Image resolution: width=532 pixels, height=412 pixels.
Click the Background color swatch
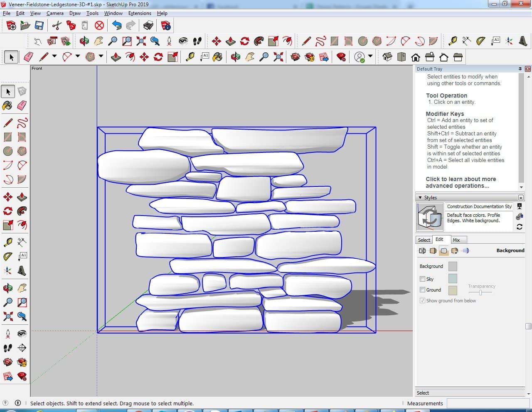(x=453, y=267)
